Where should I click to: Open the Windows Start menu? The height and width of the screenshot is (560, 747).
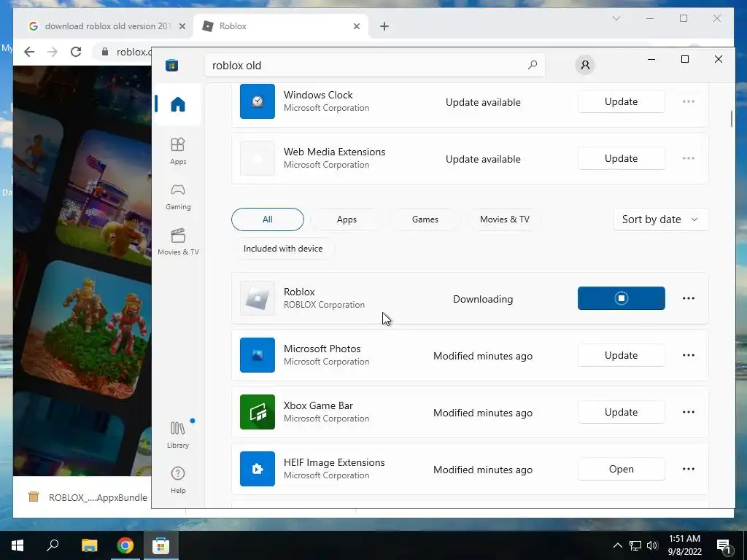(x=18, y=545)
